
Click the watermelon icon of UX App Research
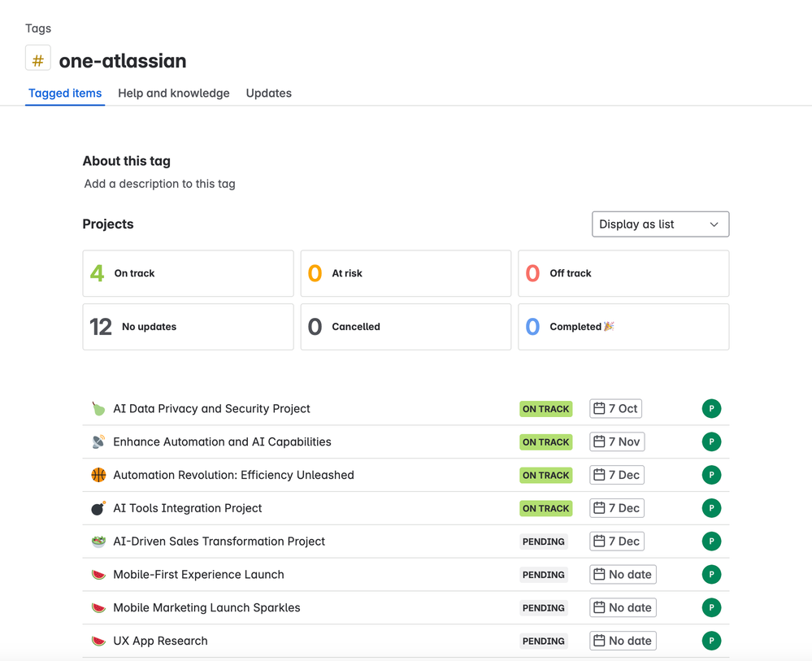click(98, 641)
